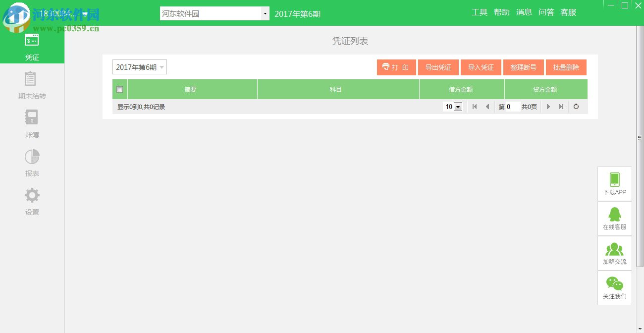The image size is (644, 333).
Task: Open 在线客服 QQ penguin icon
Action: (615, 214)
